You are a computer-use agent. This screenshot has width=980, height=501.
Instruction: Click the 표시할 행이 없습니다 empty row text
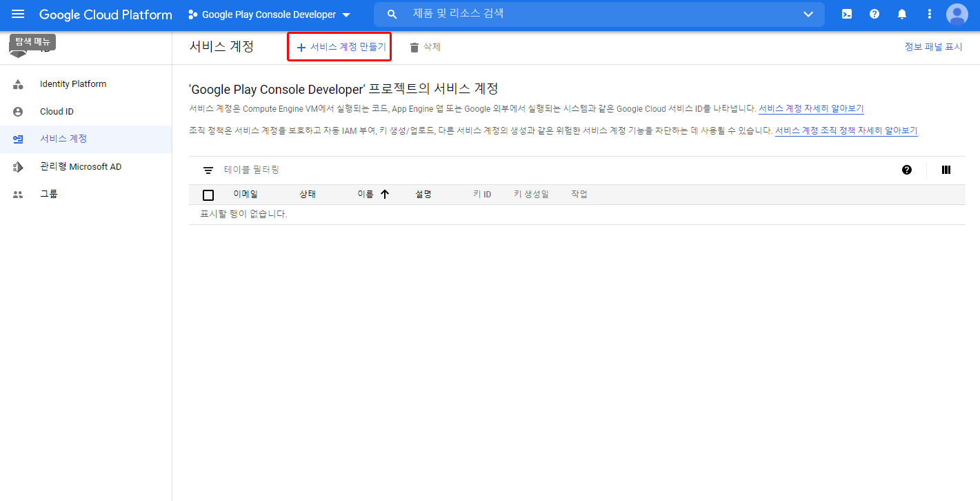pyautogui.click(x=243, y=215)
